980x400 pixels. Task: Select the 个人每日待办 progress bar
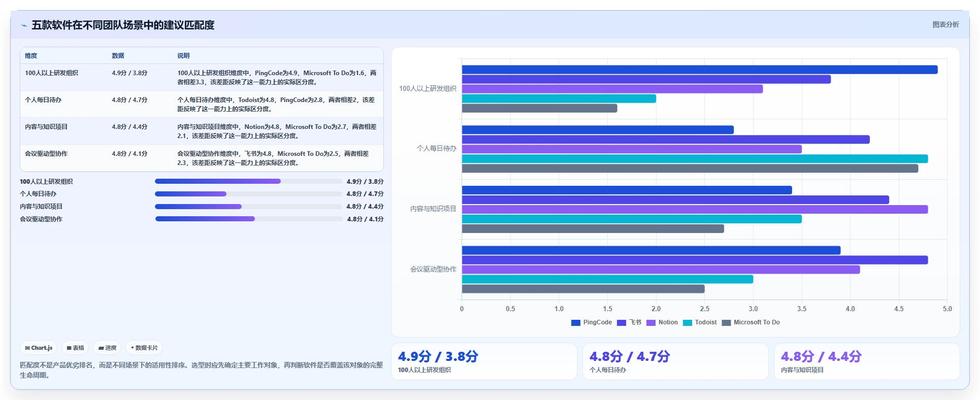pyautogui.click(x=249, y=194)
